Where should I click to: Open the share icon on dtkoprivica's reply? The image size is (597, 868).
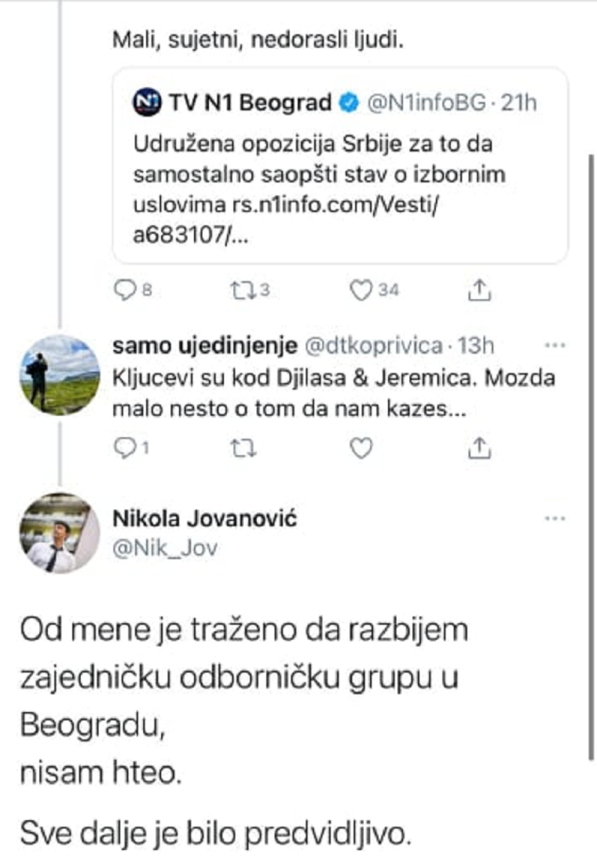click(x=478, y=447)
